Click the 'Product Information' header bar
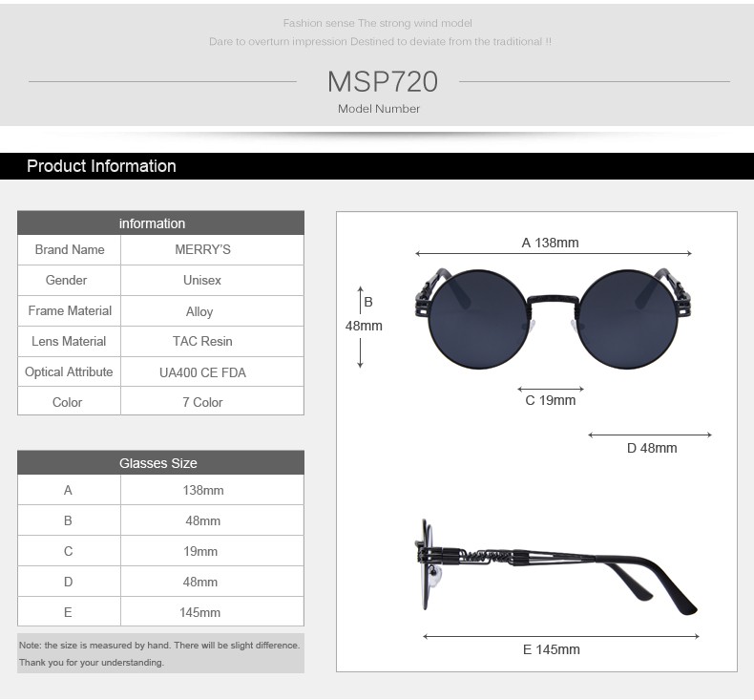Image resolution: width=754 pixels, height=700 pixels. click(377, 166)
